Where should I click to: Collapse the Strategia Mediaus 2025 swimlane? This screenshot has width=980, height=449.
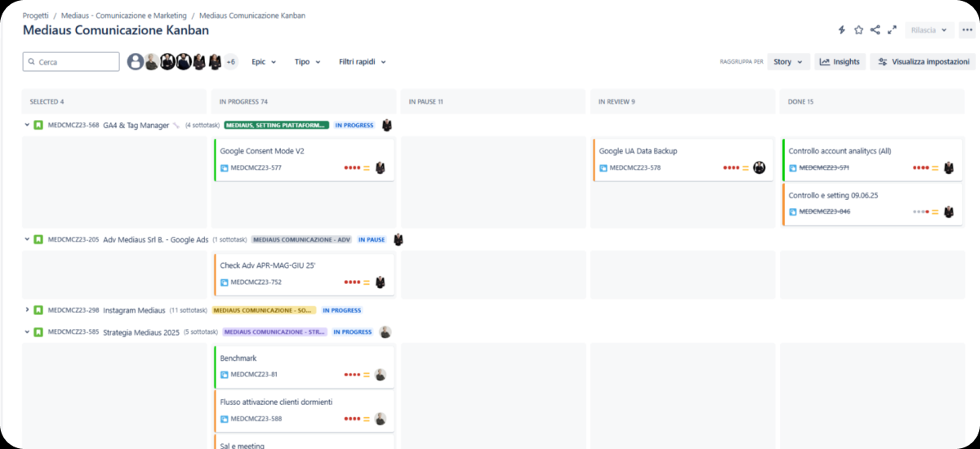[x=27, y=332]
